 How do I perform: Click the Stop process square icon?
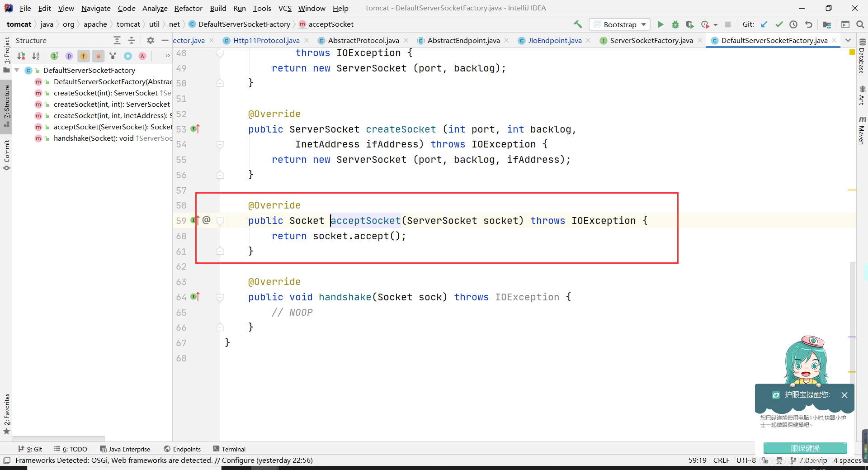coord(728,24)
